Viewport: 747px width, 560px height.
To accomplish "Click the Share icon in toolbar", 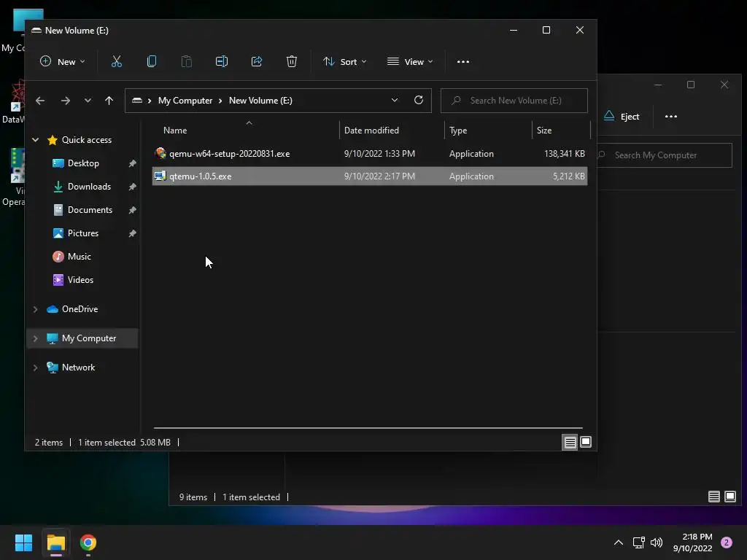I will (x=257, y=61).
